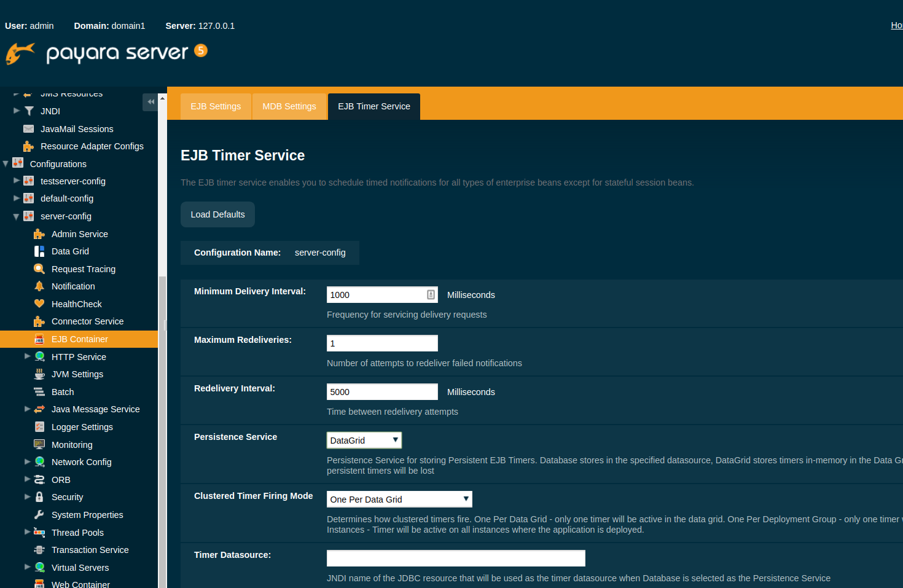Open the Persistence Service dropdown
This screenshot has width=903, height=588.
click(364, 440)
